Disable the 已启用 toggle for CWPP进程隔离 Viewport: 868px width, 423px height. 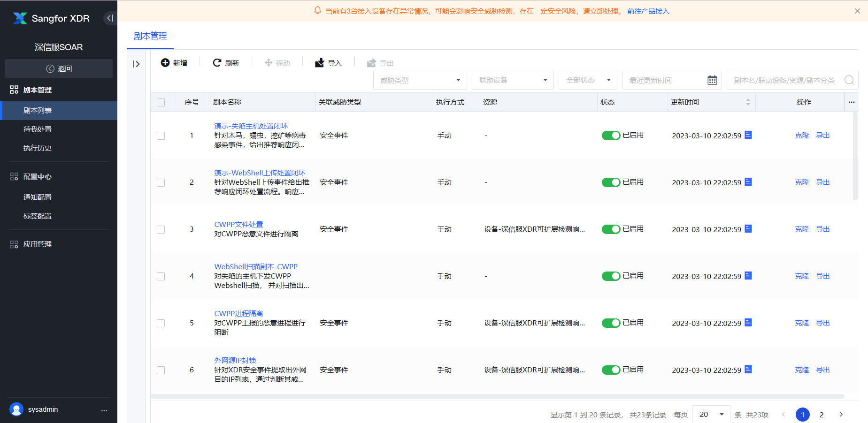point(611,323)
